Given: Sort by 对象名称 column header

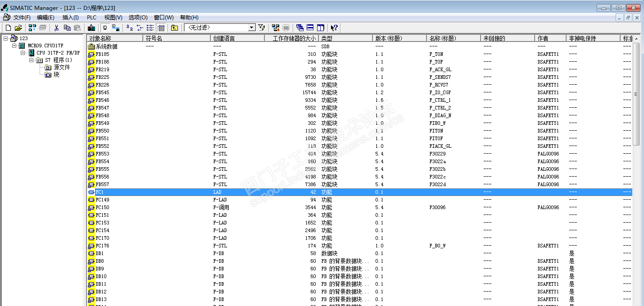Looking at the screenshot, I should pyautogui.click(x=115, y=38).
